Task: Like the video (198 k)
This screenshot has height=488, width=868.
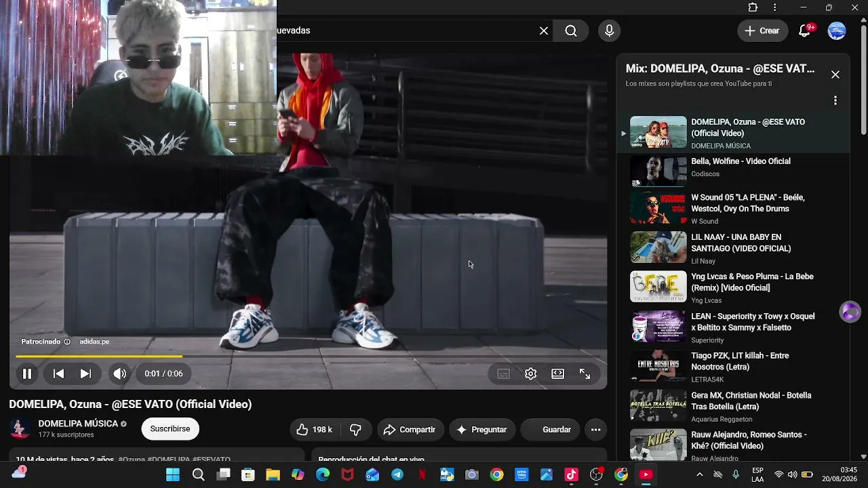Action: [x=314, y=430]
